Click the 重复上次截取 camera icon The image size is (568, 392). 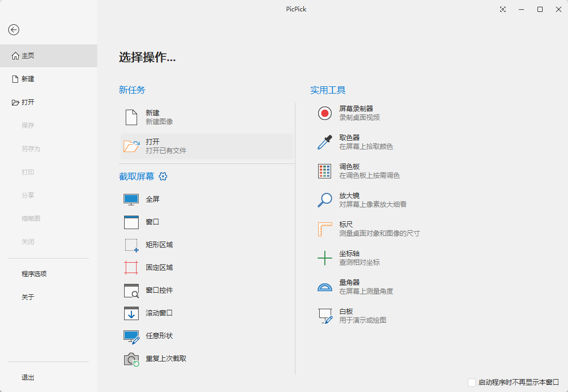tap(131, 359)
